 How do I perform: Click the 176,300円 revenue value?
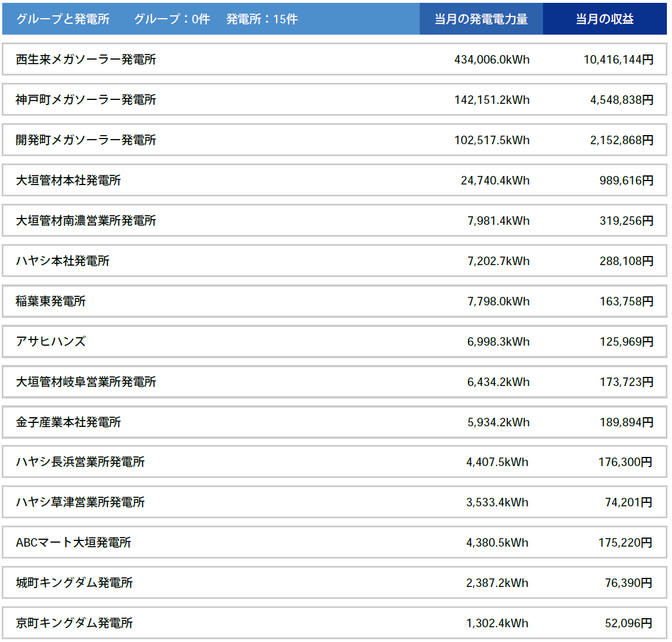pyautogui.click(x=625, y=461)
